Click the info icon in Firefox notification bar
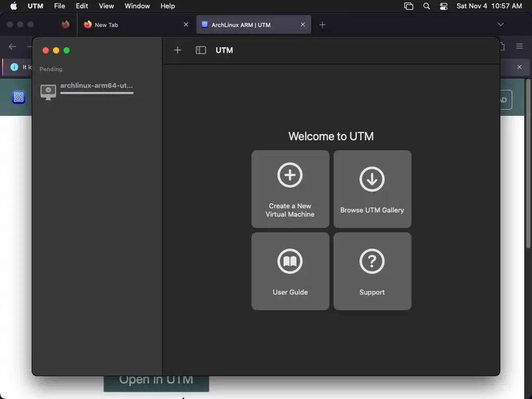 click(x=14, y=67)
